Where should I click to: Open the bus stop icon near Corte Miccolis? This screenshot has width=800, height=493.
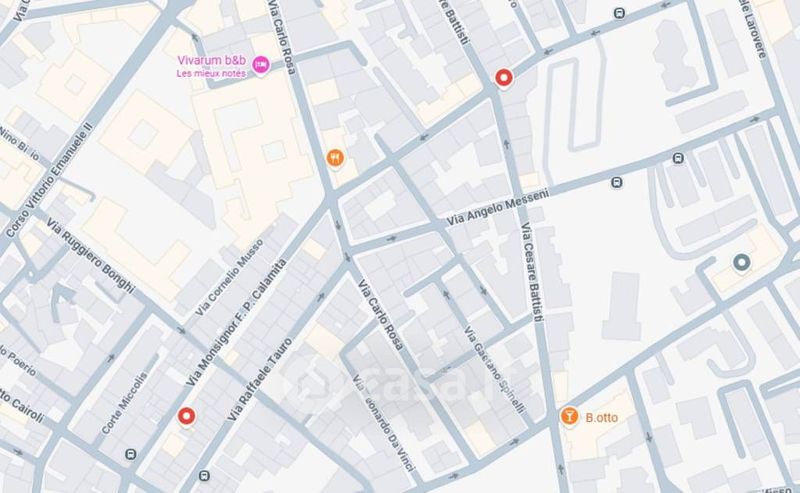tap(131, 454)
